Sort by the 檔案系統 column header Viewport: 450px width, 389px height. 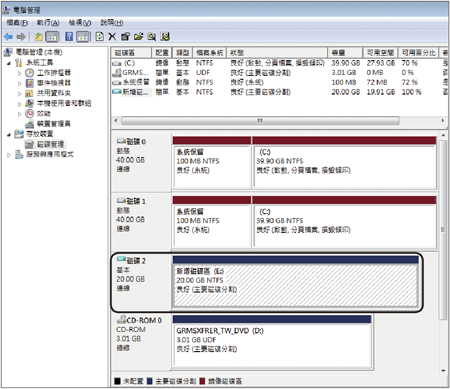click(210, 52)
